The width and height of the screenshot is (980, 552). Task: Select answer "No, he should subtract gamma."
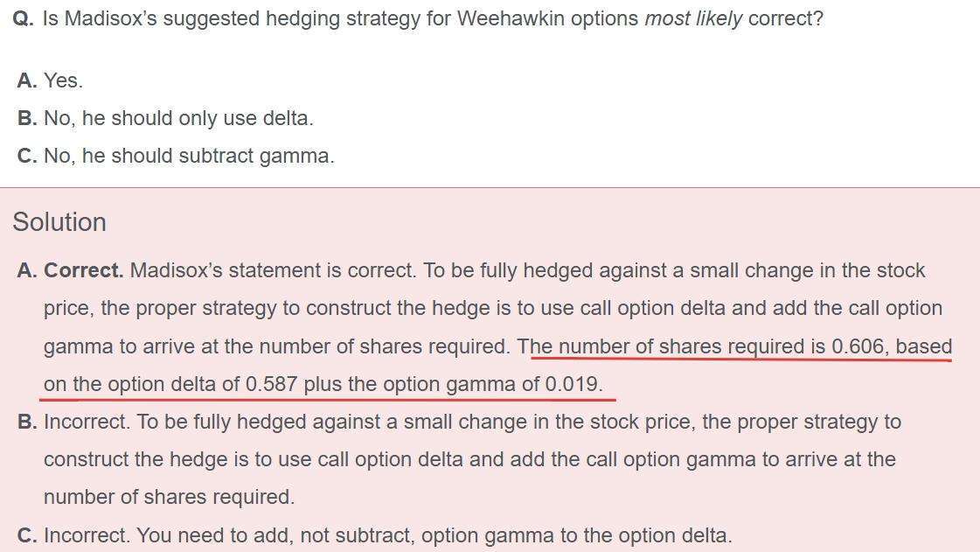189,156
